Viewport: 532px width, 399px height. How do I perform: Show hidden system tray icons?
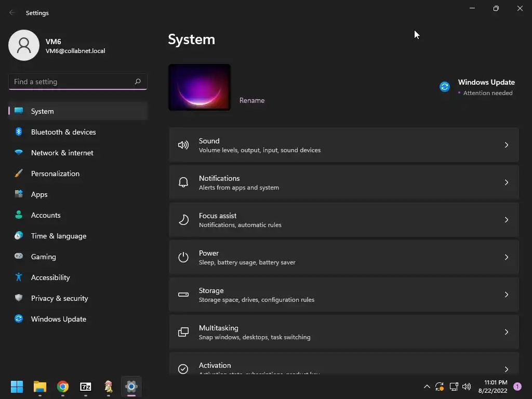pyautogui.click(x=427, y=387)
